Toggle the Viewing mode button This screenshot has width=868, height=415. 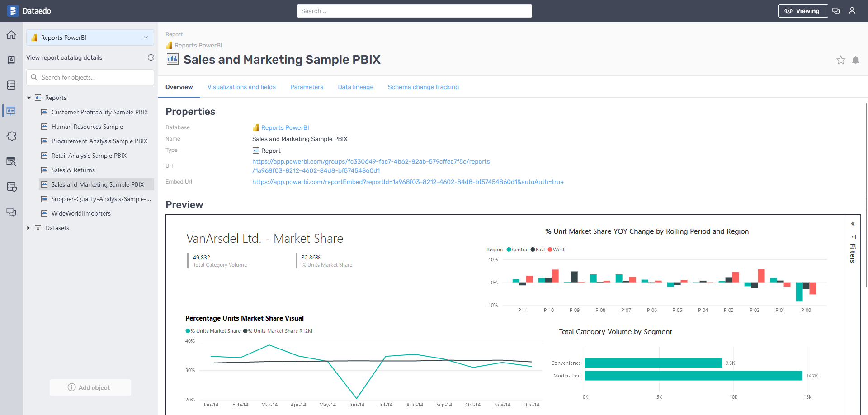coord(803,11)
